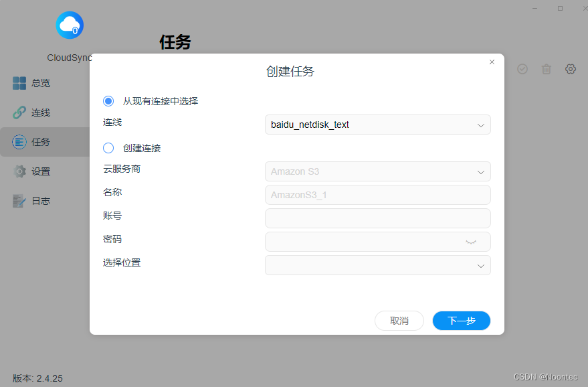Screen dimensions: 588x387
Task: Select the 从现有连接中选择 radio button
Action: pos(108,101)
